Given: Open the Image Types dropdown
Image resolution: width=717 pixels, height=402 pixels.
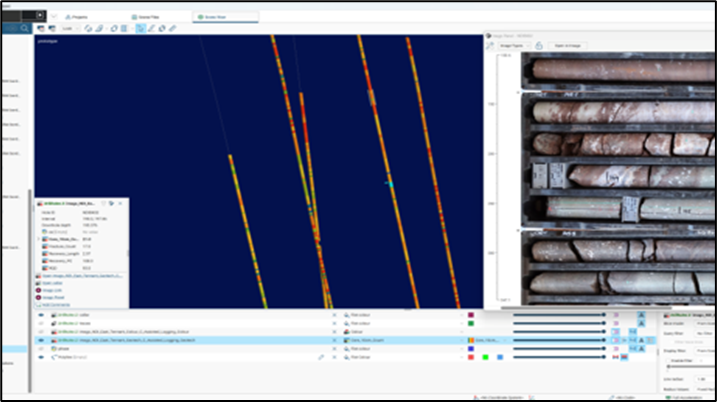Looking at the screenshot, I should point(514,46).
